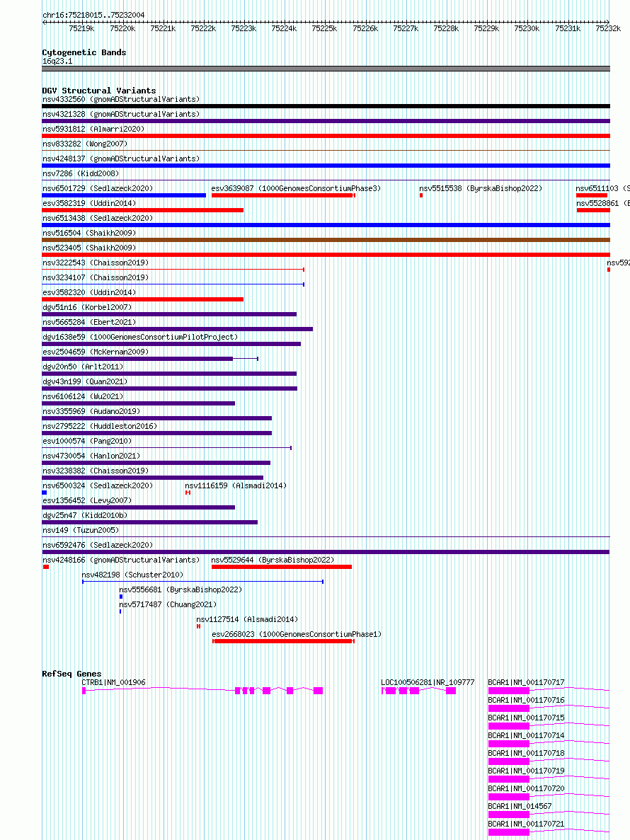Select dgv51n16 (Korbel2007) label
The image size is (630, 840).
pyautogui.click(x=87, y=308)
